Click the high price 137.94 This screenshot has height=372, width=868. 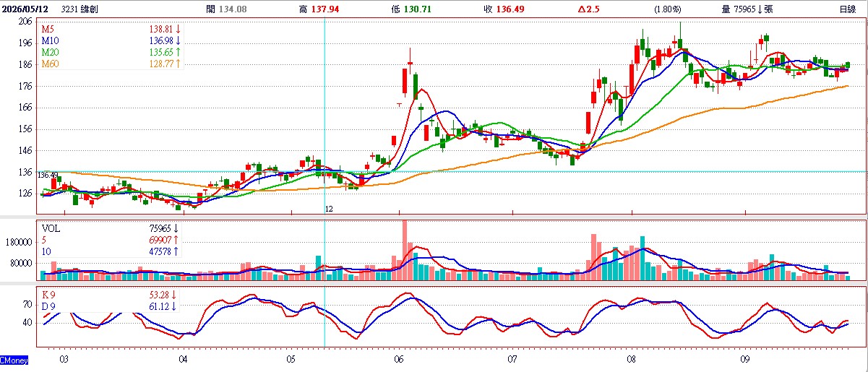tap(324, 9)
